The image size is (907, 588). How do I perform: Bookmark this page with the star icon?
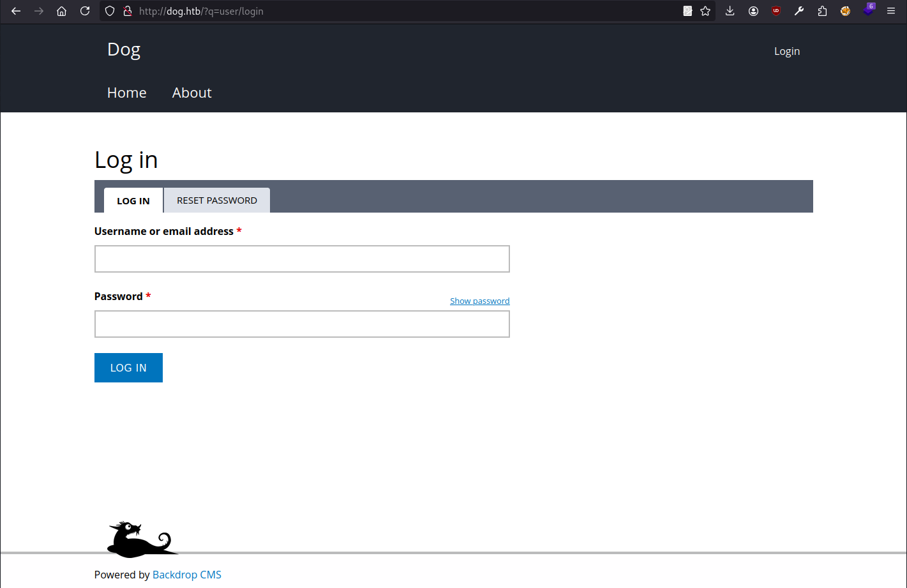pyautogui.click(x=705, y=11)
